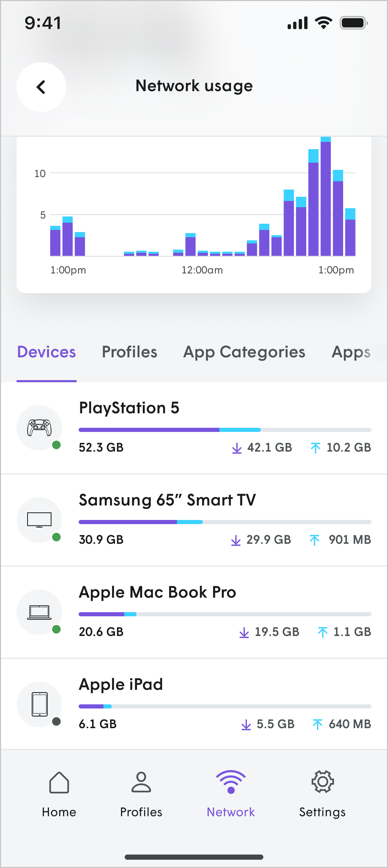Open the Apple Mac Book Pro entry
The width and height of the screenshot is (388, 868).
(x=157, y=592)
